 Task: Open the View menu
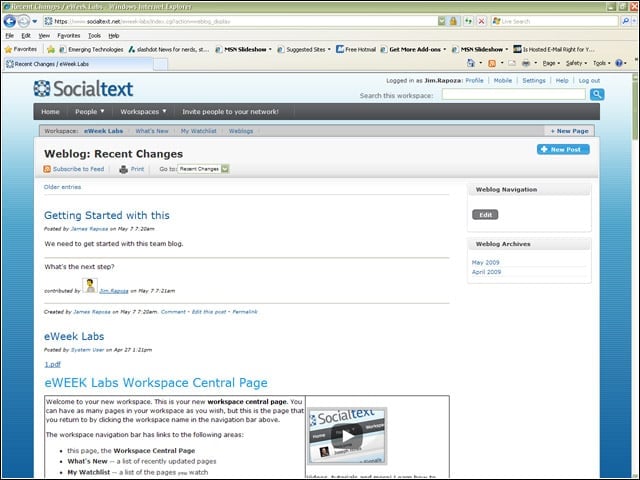point(44,36)
